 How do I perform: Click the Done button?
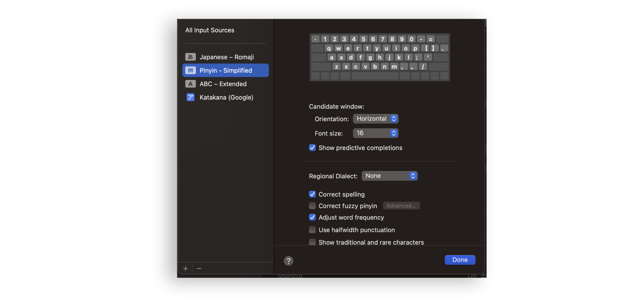(x=460, y=260)
